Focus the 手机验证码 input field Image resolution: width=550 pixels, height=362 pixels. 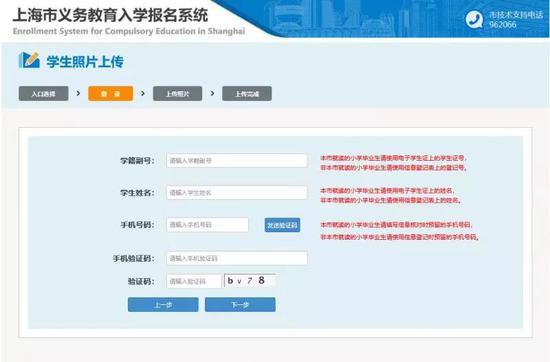[x=237, y=258]
